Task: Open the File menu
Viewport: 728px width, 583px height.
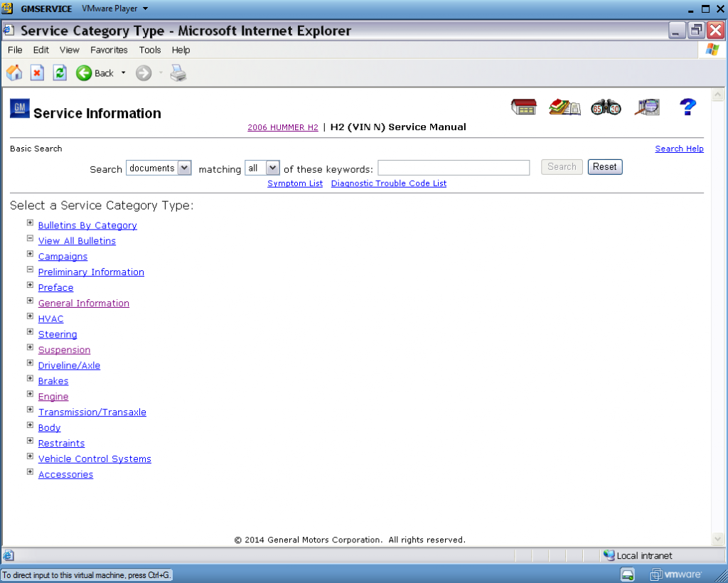Action: click(x=16, y=50)
